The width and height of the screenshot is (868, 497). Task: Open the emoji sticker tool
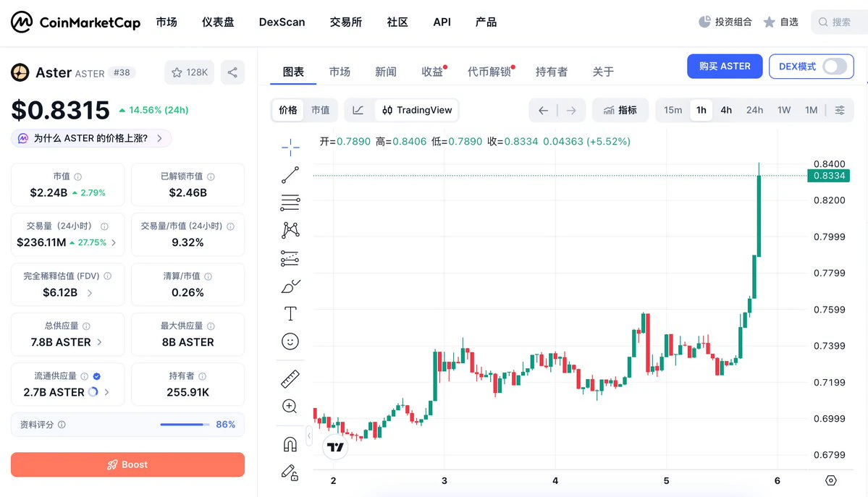point(290,341)
